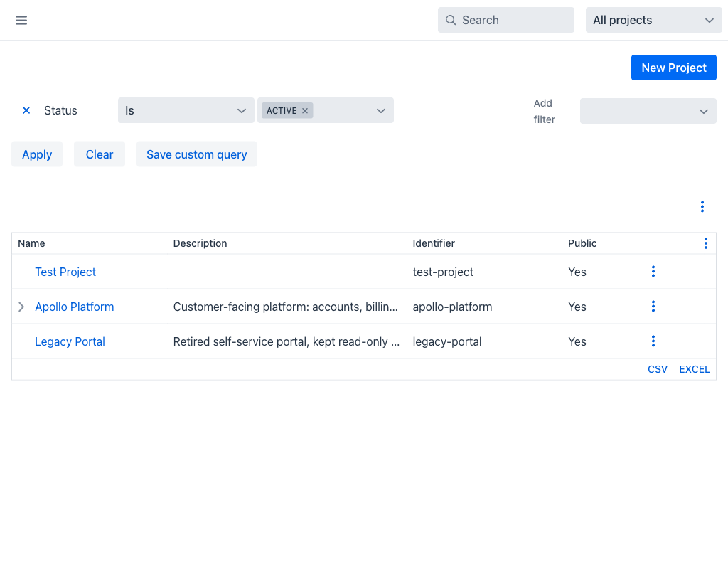Click the Status filter label
The image size is (728, 569).
[60, 110]
